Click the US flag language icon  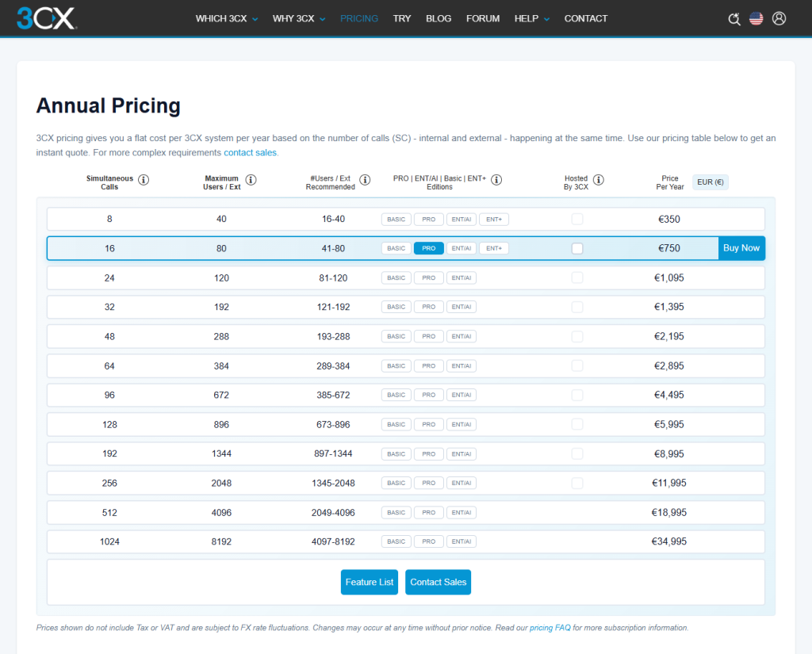point(756,19)
